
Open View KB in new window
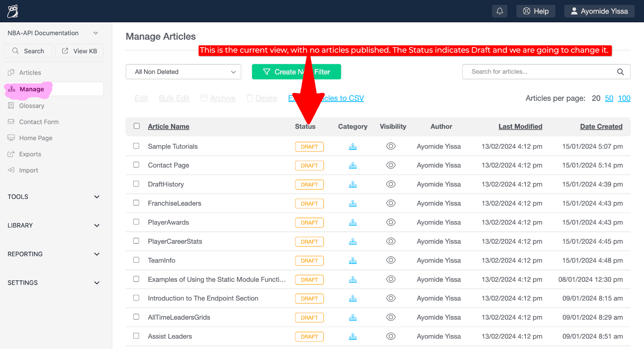click(79, 51)
